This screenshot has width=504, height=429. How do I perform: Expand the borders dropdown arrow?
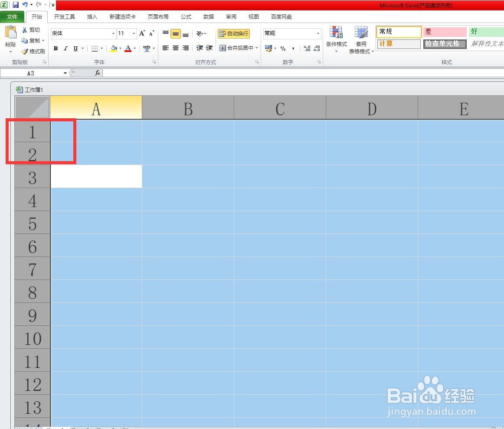(x=101, y=49)
